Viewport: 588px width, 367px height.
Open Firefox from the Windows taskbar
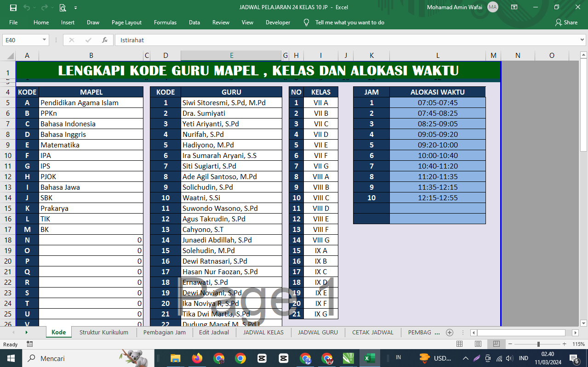click(197, 358)
